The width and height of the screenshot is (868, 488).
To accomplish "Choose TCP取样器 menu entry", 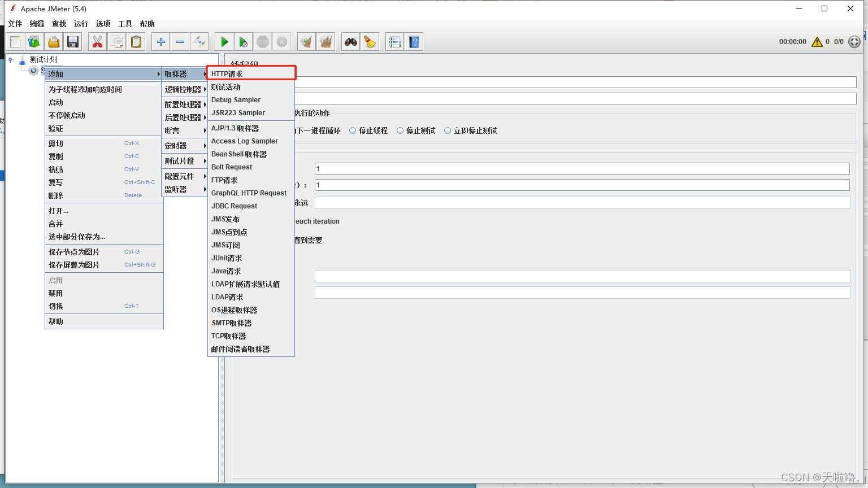I will pos(251,336).
